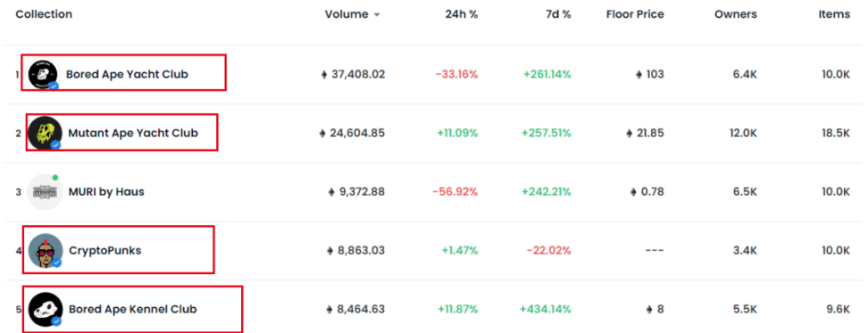The height and width of the screenshot is (333, 868).
Task: Click the Bored Ape Kennel Club skull icon
Action: coord(45,309)
